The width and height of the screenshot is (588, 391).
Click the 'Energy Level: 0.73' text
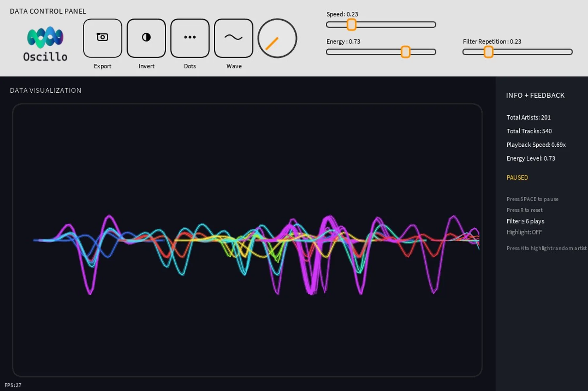click(x=531, y=158)
